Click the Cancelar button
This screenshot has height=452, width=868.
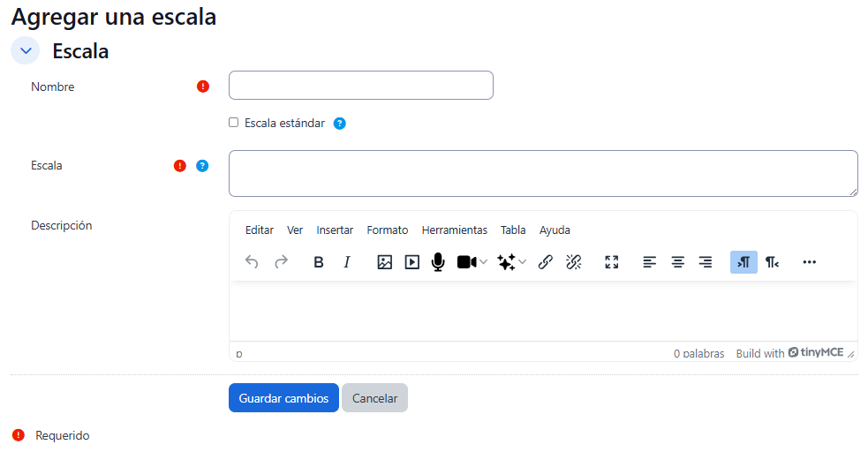(x=374, y=398)
